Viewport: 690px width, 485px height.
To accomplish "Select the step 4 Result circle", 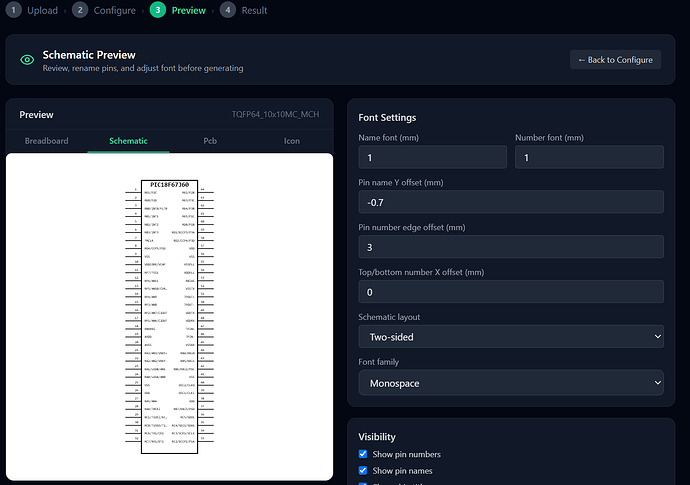I will coord(228,10).
